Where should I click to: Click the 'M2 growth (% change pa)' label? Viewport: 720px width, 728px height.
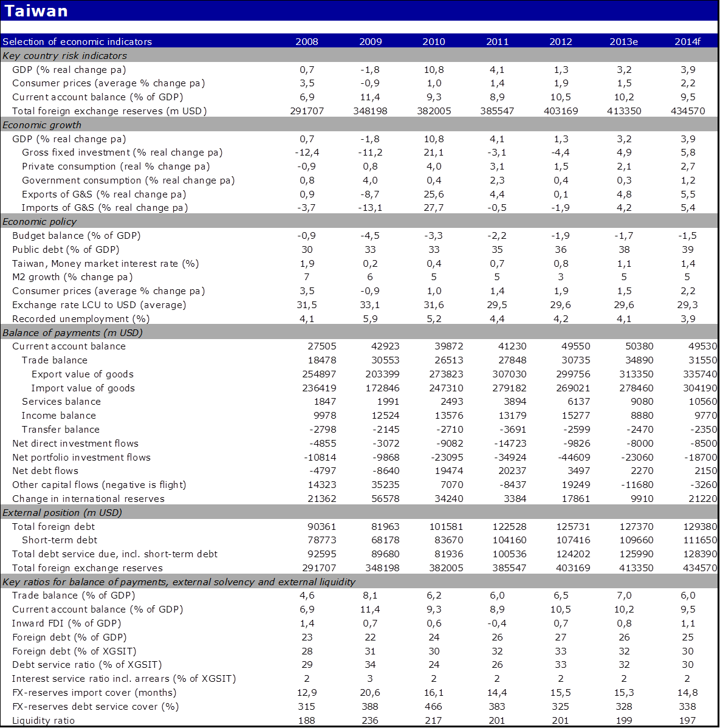pos(72,276)
